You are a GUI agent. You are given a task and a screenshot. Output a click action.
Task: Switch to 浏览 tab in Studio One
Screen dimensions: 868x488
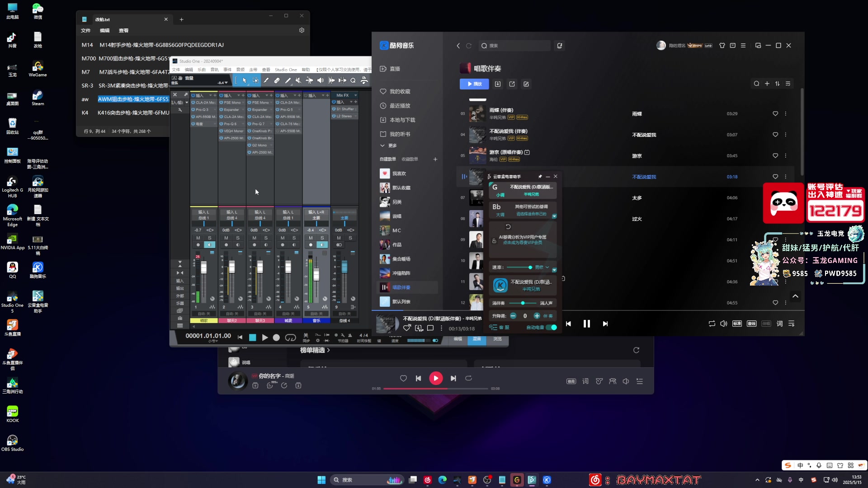(497, 339)
